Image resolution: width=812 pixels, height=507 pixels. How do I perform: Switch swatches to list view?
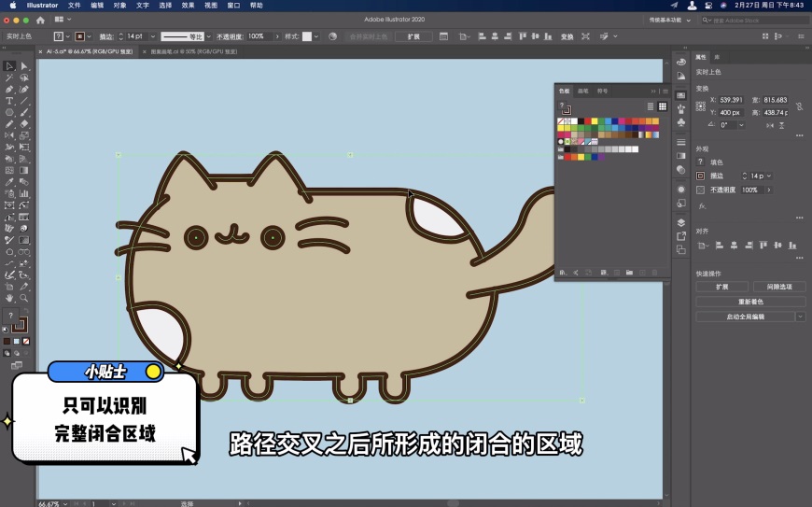[651, 106]
